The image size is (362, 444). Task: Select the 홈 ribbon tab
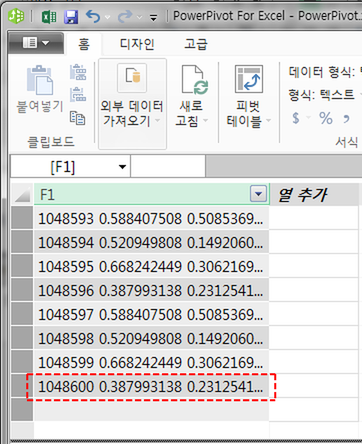pyautogui.click(x=84, y=44)
